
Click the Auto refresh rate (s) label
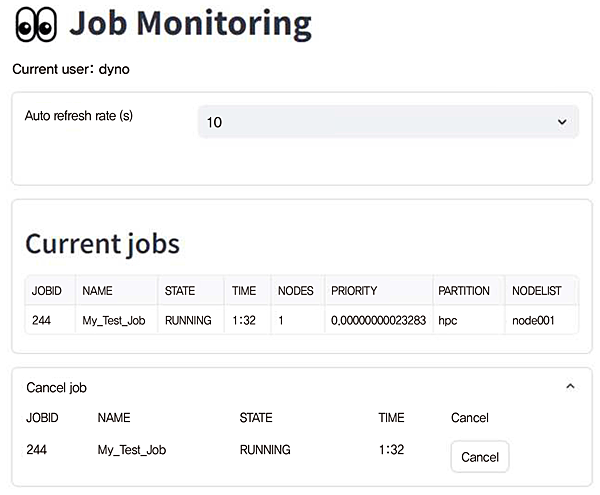tap(78, 115)
